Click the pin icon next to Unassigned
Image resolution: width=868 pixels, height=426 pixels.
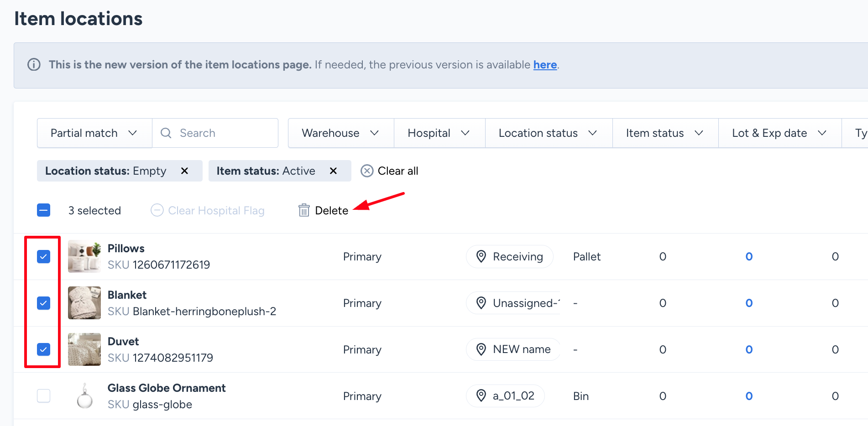pyautogui.click(x=481, y=303)
